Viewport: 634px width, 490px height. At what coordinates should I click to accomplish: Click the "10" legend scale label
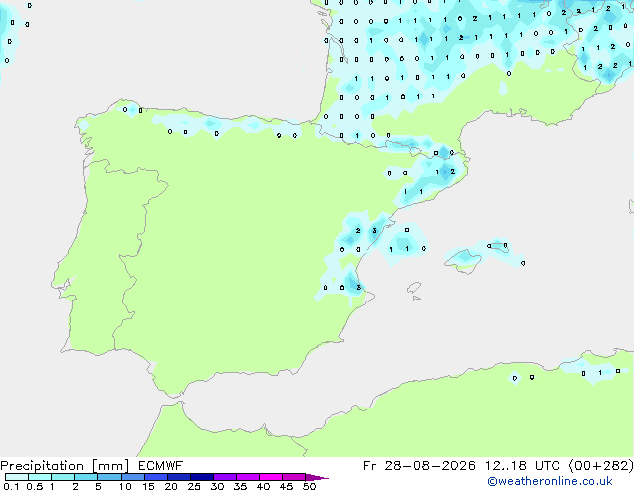[125, 486]
